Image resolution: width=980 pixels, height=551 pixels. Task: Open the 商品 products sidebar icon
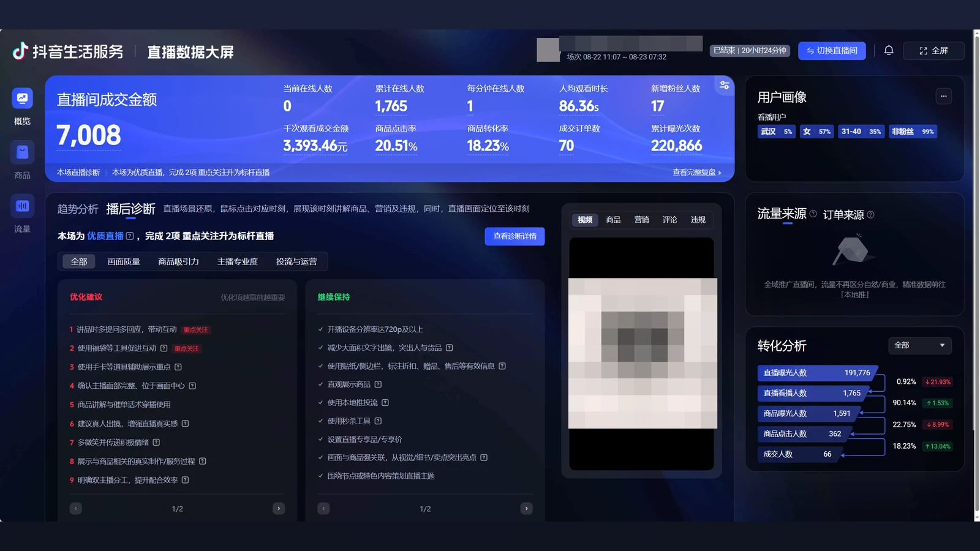pyautogui.click(x=22, y=152)
